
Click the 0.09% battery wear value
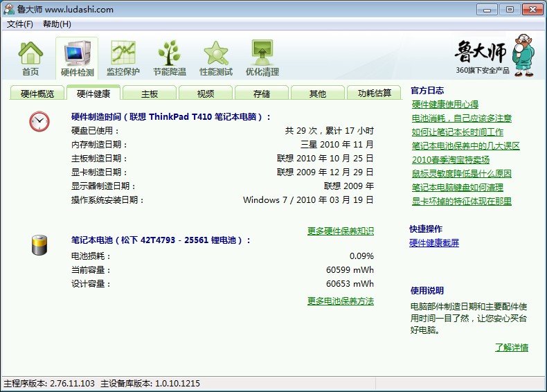(x=361, y=256)
